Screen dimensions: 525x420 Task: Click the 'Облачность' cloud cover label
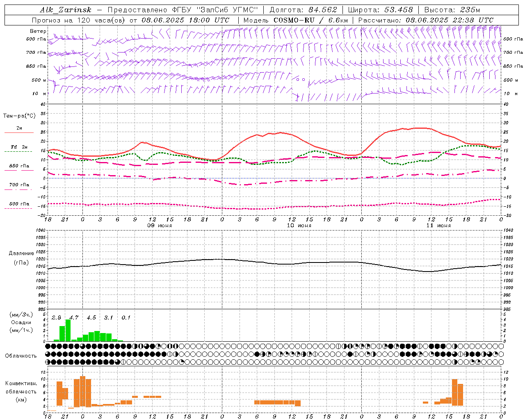21,356
